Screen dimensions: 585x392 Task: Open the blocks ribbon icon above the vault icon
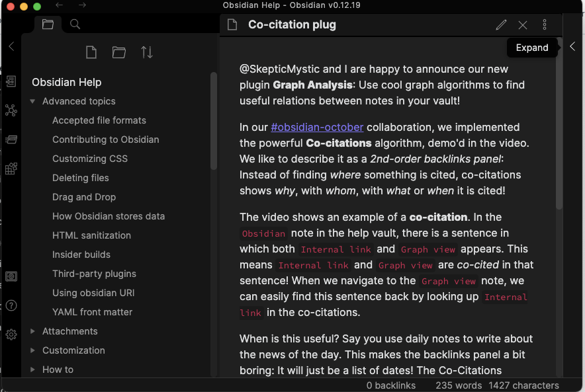pos(11,169)
